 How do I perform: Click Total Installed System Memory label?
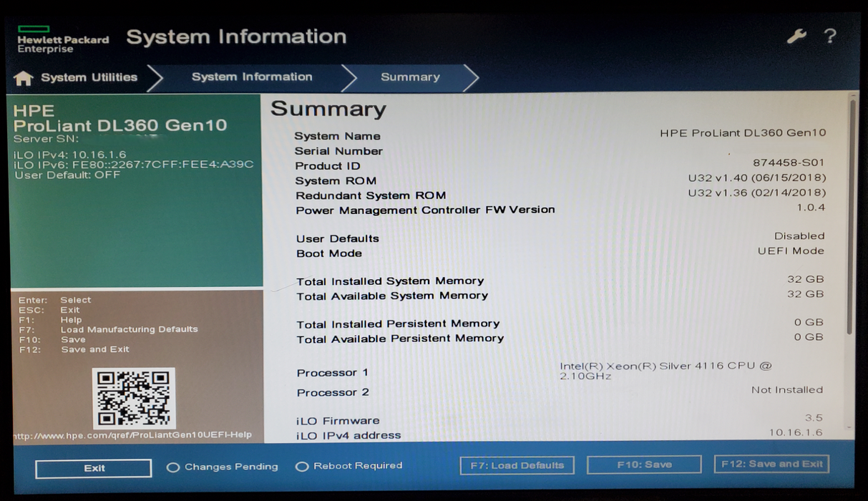tap(390, 281)
